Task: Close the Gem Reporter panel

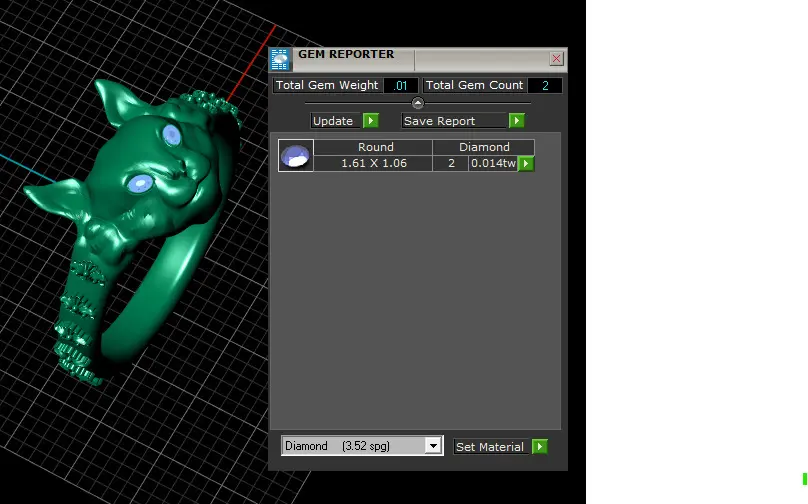Action: pyautogui.click(x=557, y=59)
